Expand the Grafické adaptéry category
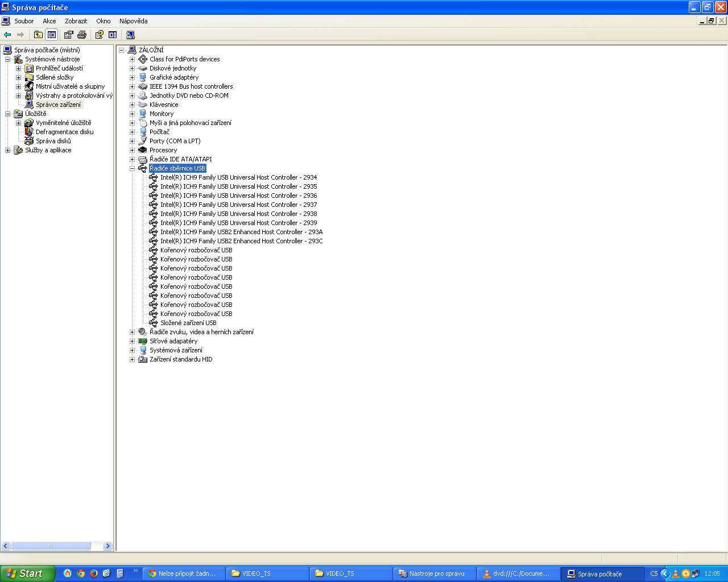Screen dimensions: 728x582 click(x=132, y=77)
